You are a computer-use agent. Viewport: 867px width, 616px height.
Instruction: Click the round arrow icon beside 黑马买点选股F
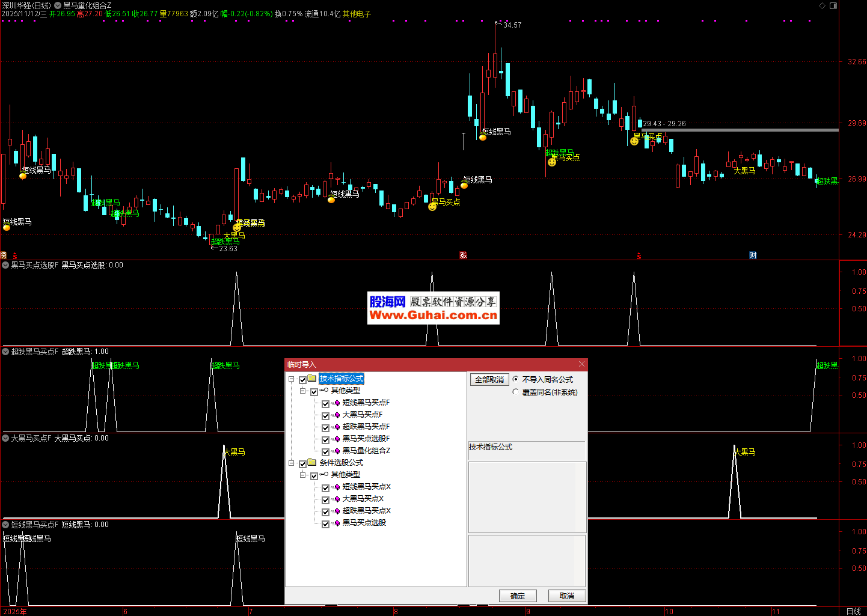click(x=5, y=265)
